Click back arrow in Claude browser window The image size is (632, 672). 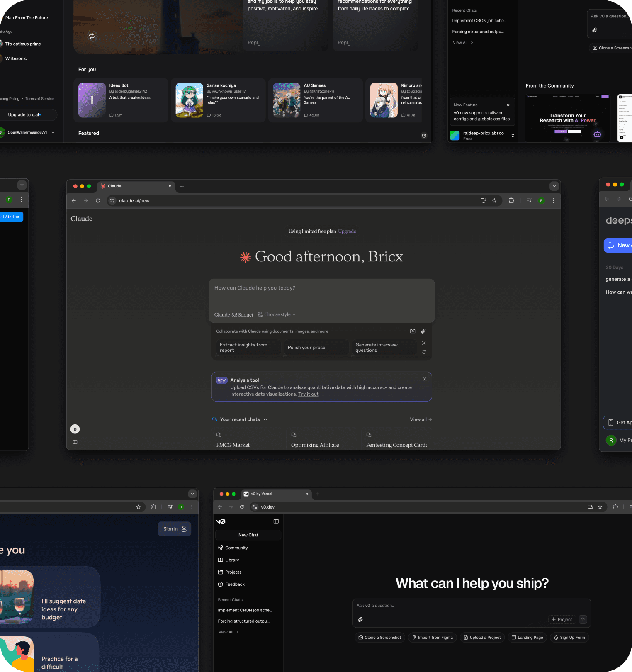point(74,201)
